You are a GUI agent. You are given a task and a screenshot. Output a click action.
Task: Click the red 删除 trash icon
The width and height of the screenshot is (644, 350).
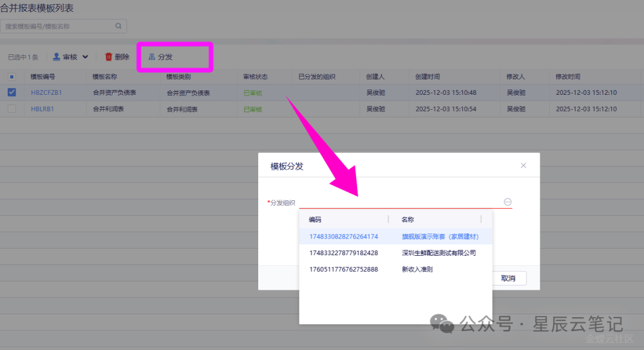109,57
